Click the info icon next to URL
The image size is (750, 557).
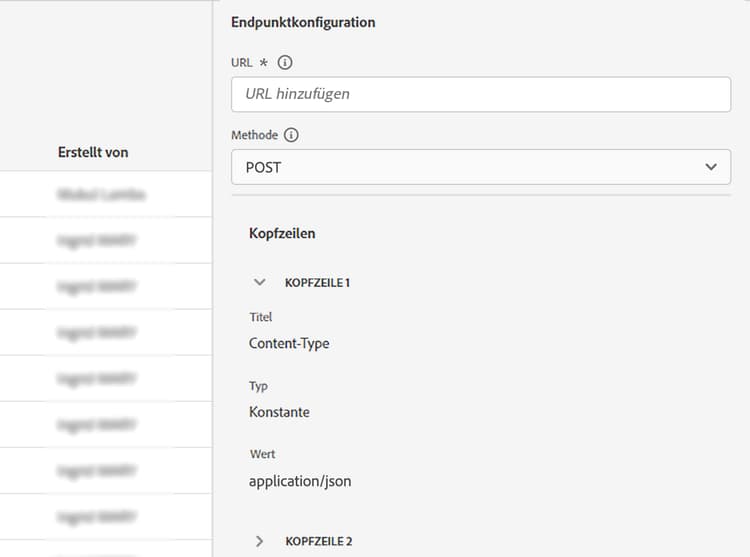[285, 62]
